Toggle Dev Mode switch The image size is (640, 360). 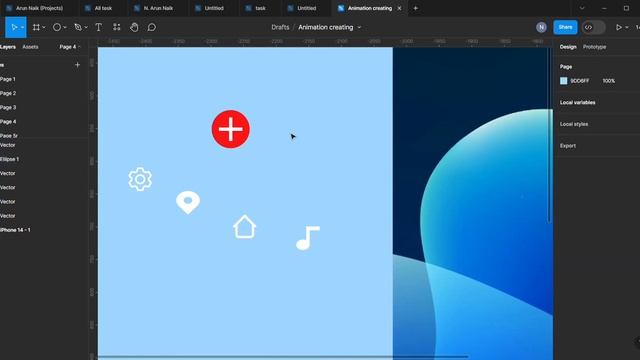[x=593, y=27]
